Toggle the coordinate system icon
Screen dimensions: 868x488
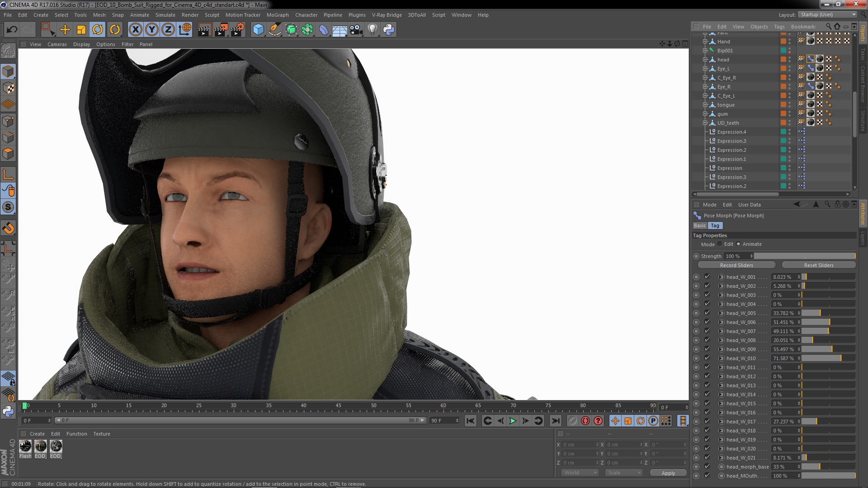[x=185, y=30]
